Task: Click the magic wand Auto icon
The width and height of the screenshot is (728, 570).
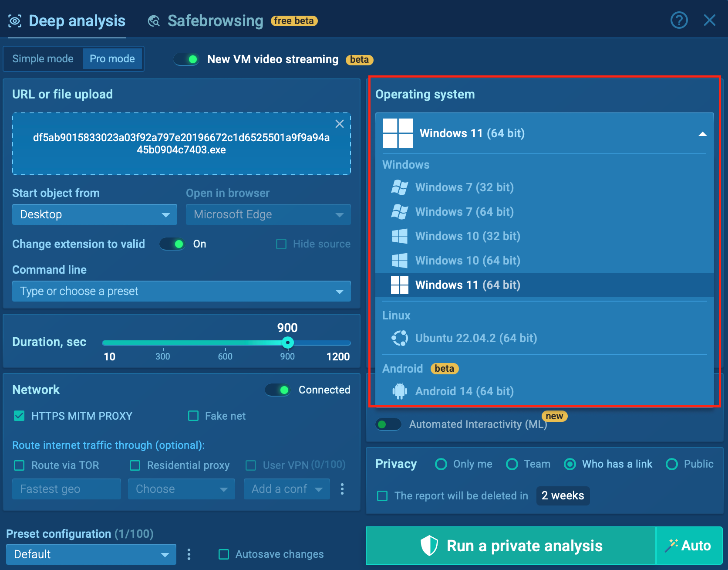Action: pos(671,546)
